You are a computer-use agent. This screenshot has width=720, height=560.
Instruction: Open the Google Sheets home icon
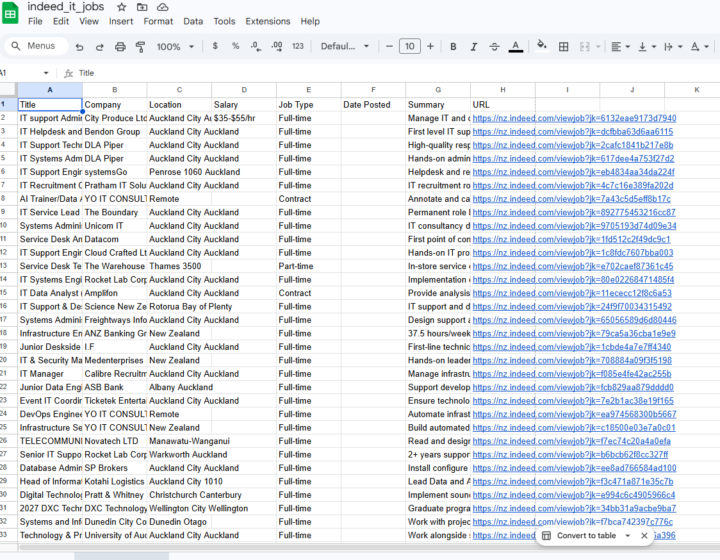click(10, 12)
